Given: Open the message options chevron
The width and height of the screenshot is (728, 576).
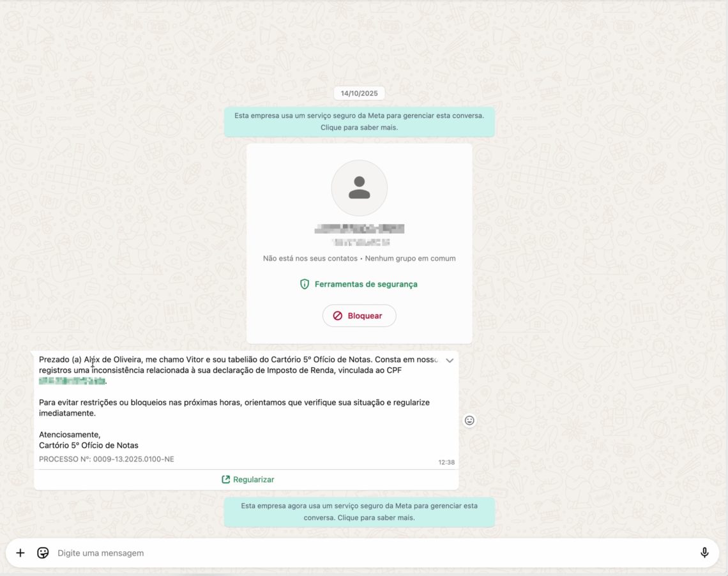Looking at the screenshot, I should click(x=450, y=361).
